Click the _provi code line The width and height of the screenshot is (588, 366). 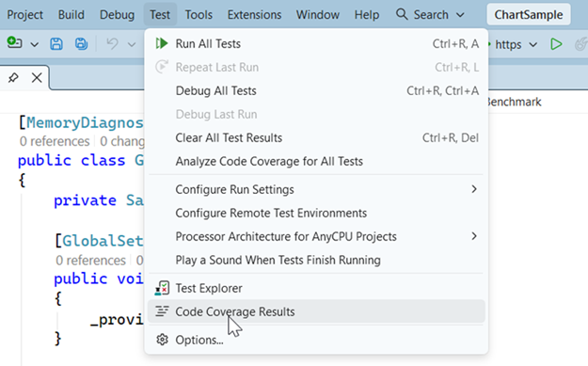coord(117,319)
